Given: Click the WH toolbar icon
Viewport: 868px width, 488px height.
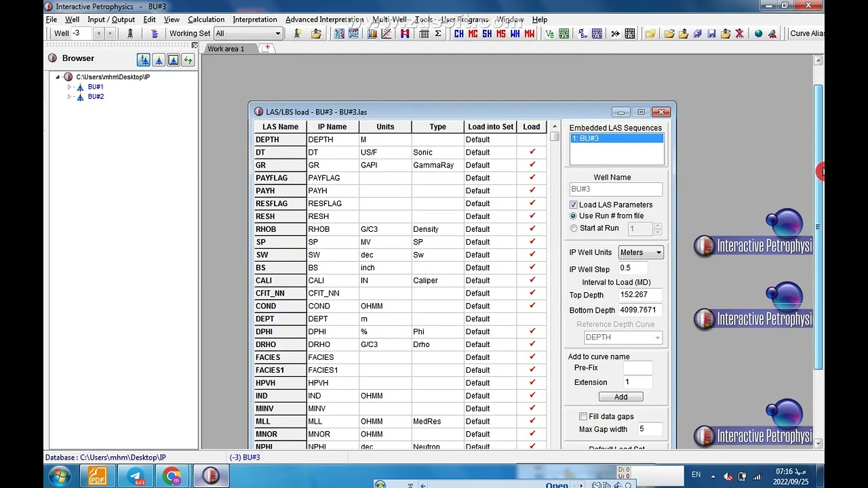Looking at the screenshot, I should point(515,33).
